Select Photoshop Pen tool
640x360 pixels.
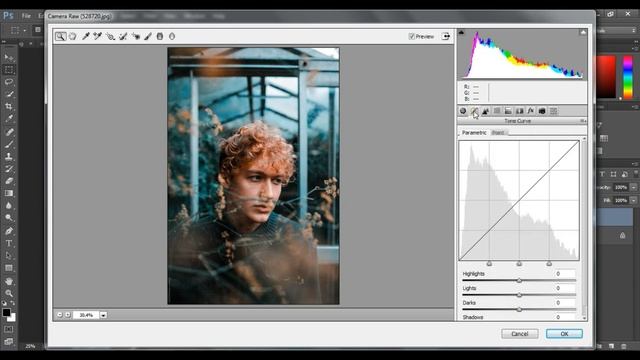coord(9,231)
